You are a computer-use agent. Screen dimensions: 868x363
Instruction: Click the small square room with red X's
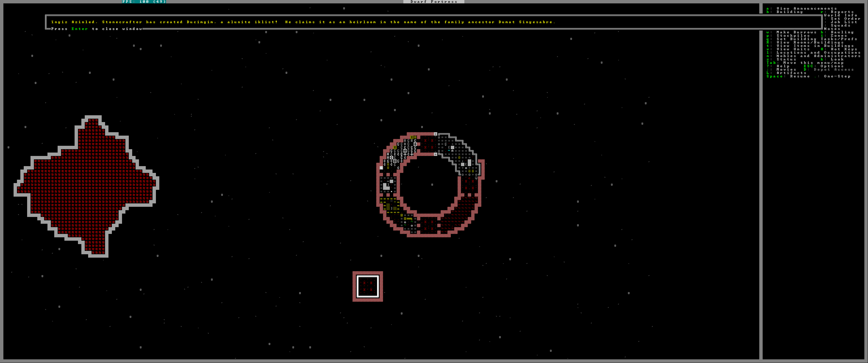[x=368, y=287]
